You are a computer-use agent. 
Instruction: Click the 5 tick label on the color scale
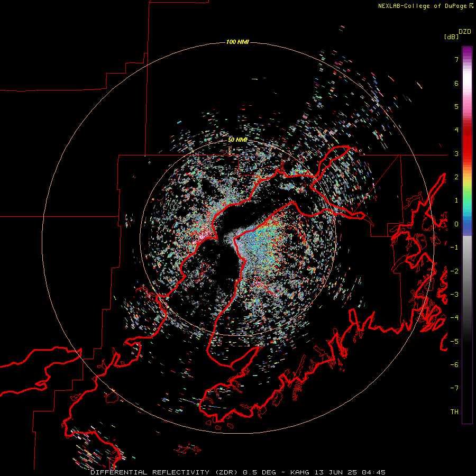(x=456, y=106)
